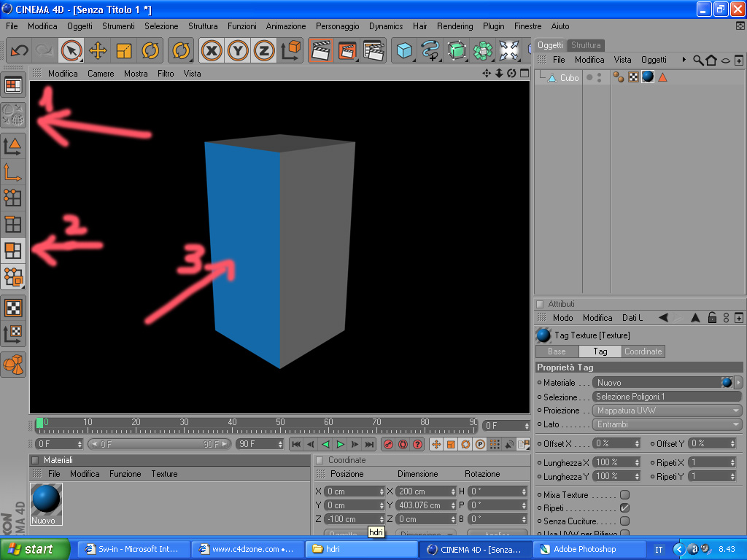Click the coordinate system cube icon

290,50
